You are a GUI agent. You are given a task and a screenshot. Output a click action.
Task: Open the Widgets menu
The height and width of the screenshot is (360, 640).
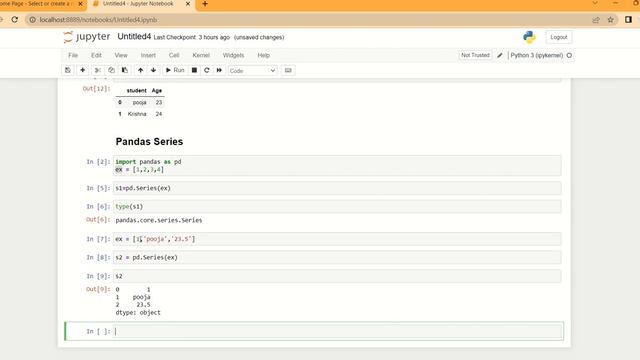point(233,55)
